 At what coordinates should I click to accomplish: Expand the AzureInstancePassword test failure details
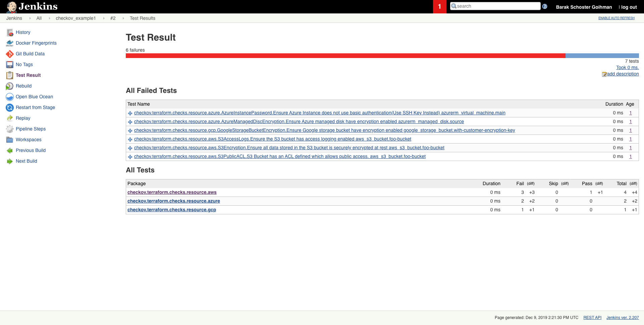(130, 113)
